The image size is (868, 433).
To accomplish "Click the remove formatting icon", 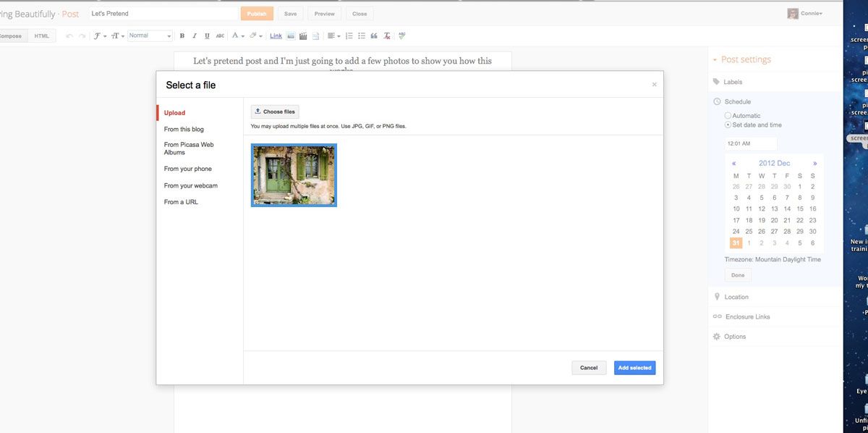I will [387, 35].
